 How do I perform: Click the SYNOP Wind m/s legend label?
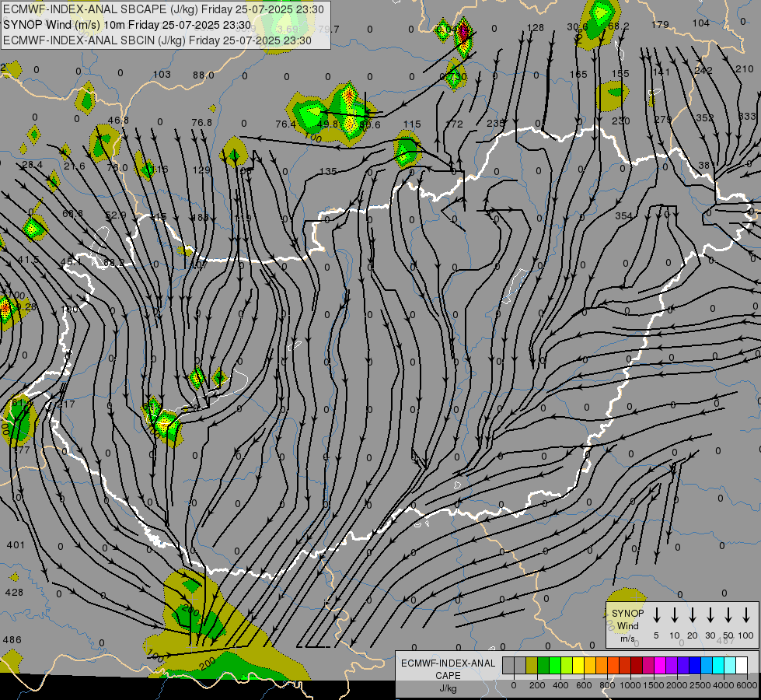pyautogui.click(x=627, y=625)
